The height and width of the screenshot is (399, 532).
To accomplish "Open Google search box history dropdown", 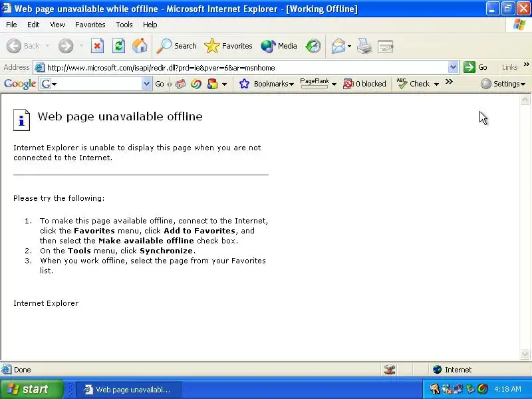I will pyautogui.click(x=146, y=84).
